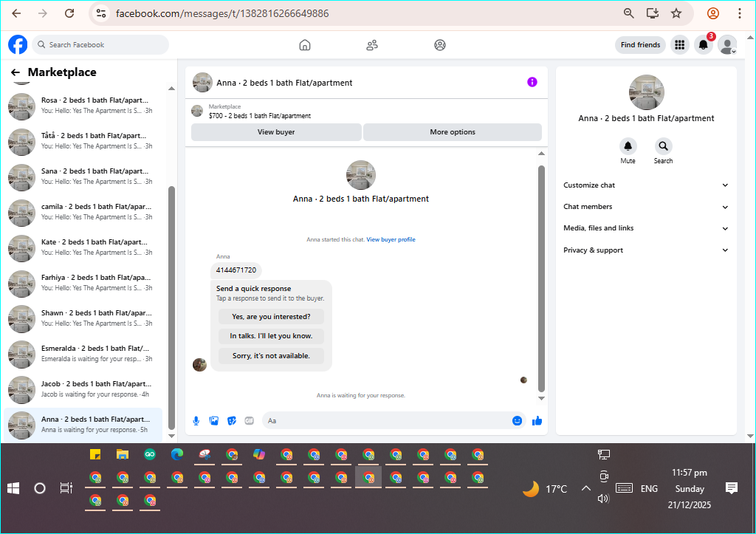
Task: Open the browser zoom magnifier icon
Action: coord(629,13)
